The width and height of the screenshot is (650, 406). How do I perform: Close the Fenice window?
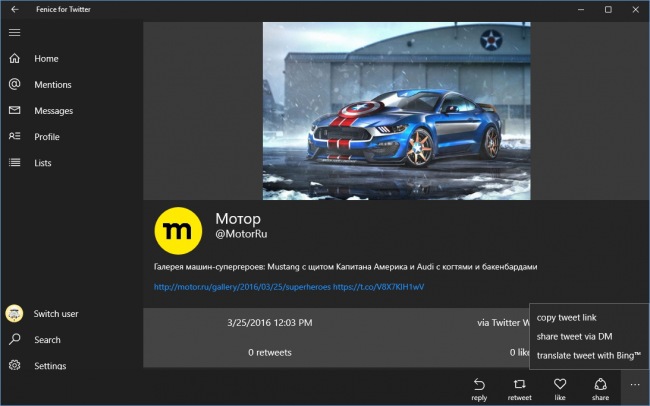635,9
